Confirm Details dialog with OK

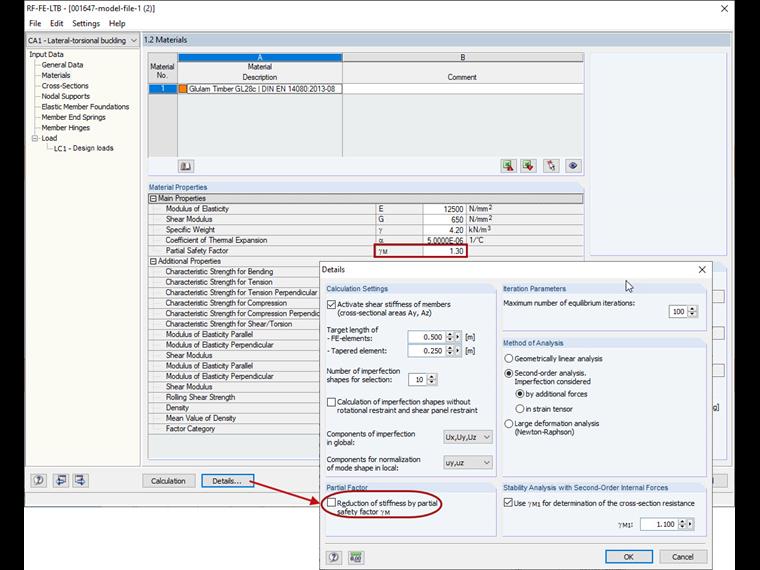[x=629, y=557]
